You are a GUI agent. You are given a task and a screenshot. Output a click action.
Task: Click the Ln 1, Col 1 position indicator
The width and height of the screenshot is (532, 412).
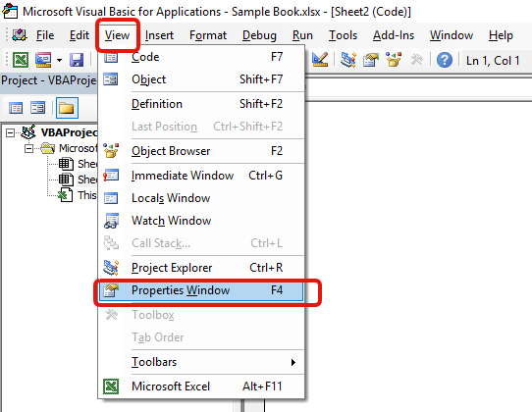493,61
